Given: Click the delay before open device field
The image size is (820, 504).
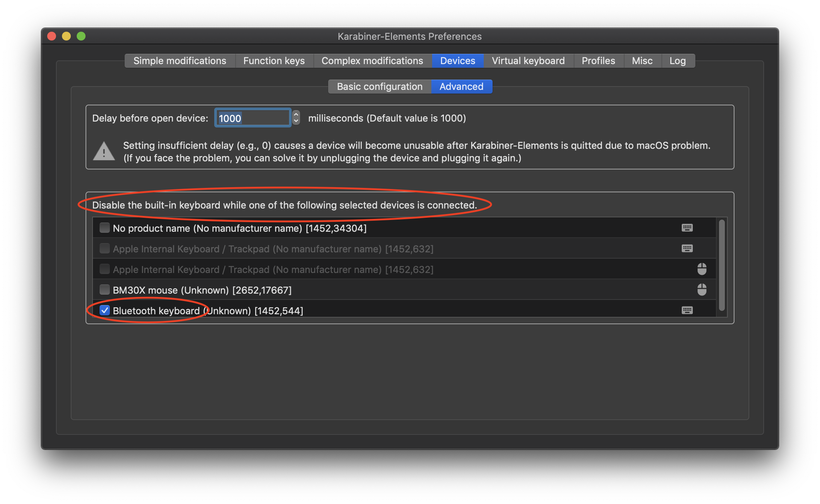Looking at the screenshot, I should 253,118.
